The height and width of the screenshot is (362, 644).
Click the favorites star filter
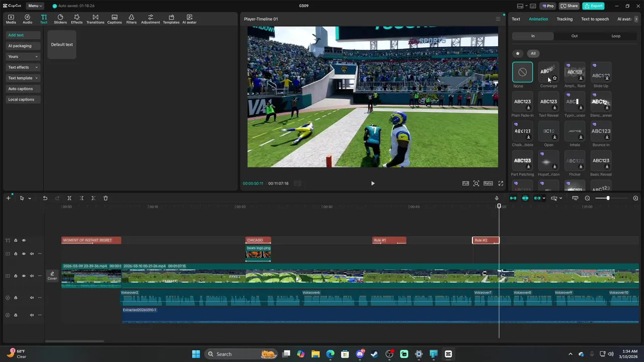pos(518,53)
